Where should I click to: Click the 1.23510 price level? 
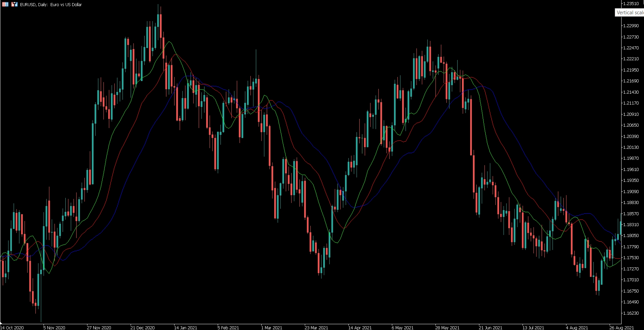click(x=631, y=4)
